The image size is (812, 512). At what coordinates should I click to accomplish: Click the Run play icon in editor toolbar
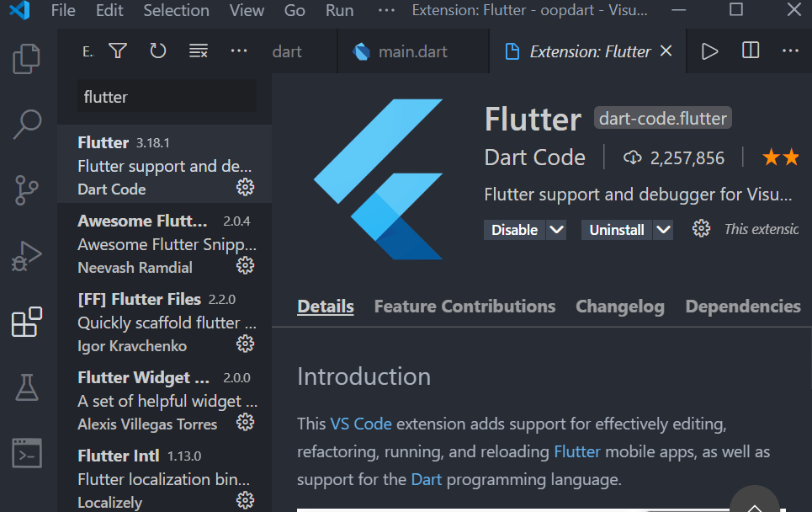pyautogui.click(x=709, y=51)
